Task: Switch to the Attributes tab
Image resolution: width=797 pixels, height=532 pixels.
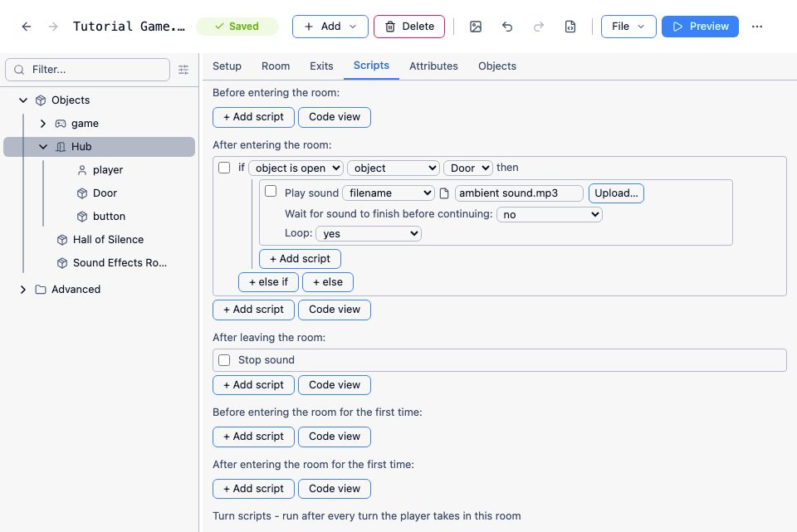Action: click(x=433, y=66)
